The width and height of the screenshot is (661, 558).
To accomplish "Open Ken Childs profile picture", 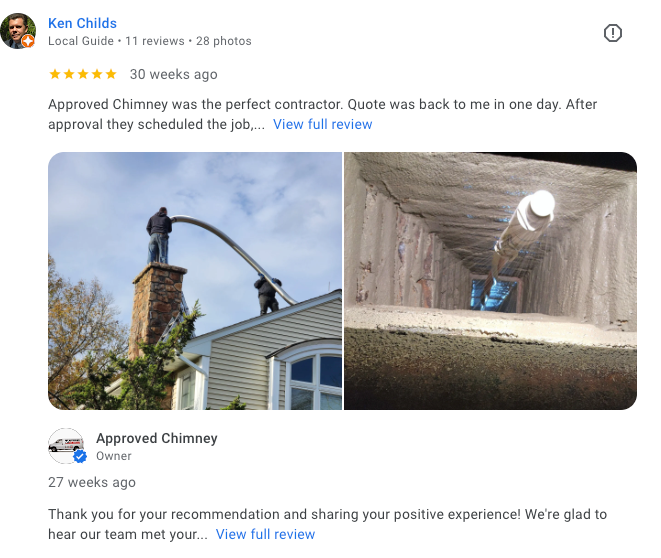I will [18, 31].
